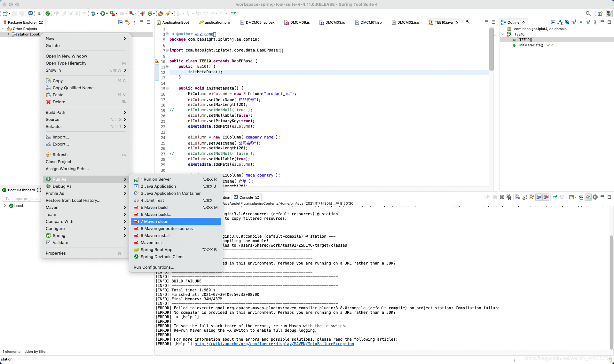Click the Sort alphabetically icon in Outline view
The width and height of the screenshot is (614, 364).
tap(560, 22)
